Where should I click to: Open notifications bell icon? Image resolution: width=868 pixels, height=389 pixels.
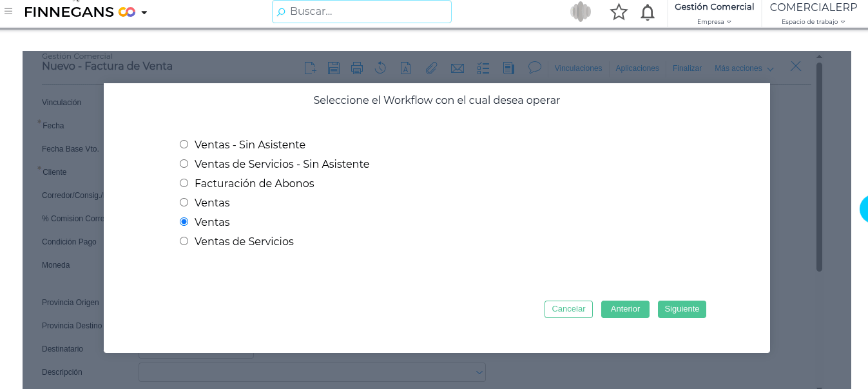[648, 12]
